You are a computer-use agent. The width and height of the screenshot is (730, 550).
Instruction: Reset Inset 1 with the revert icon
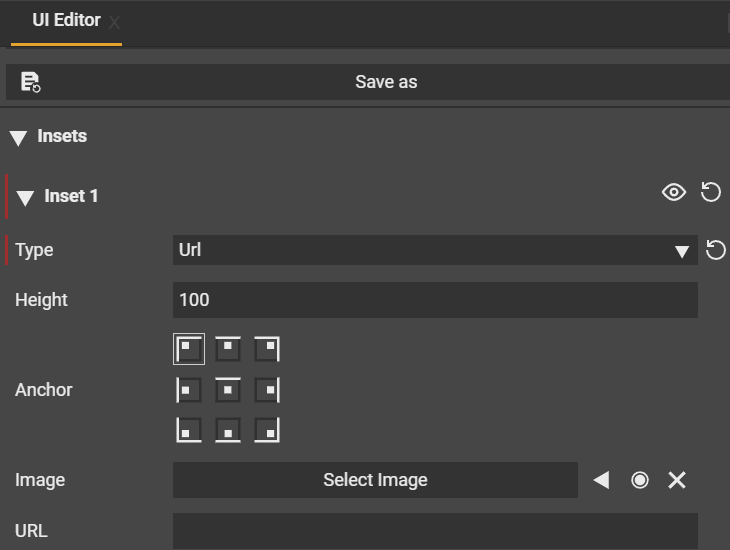711,192
